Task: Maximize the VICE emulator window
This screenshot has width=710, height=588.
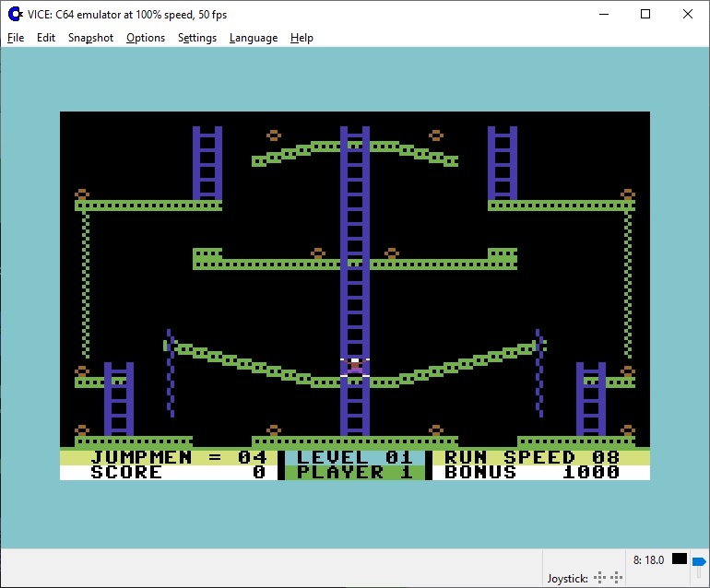Action: click(x=645, y=14)
